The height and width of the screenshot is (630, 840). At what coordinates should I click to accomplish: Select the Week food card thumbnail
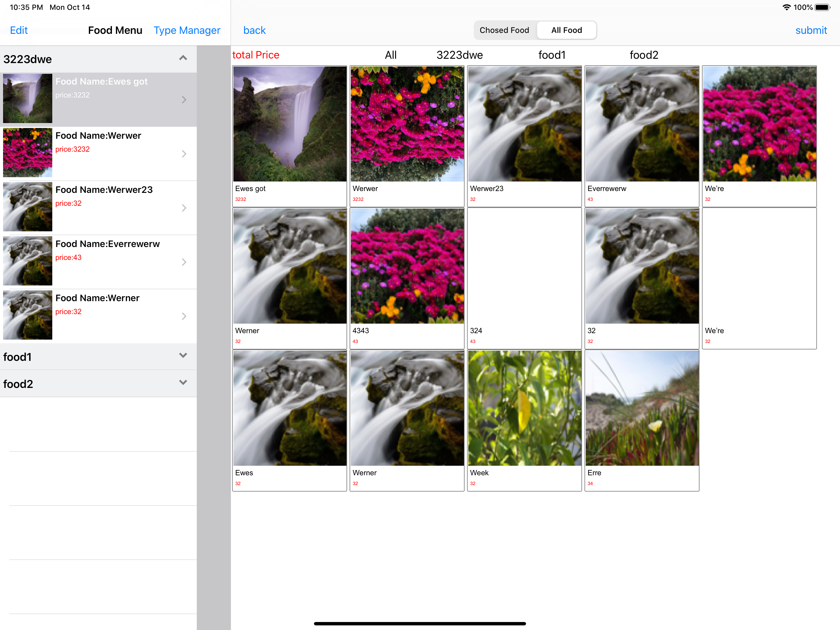click(525, 408)
